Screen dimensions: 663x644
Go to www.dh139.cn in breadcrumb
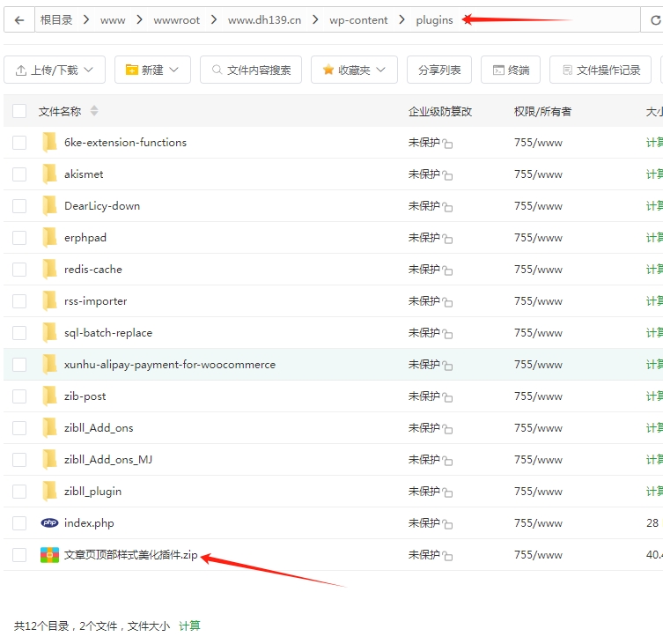[264, 20]
